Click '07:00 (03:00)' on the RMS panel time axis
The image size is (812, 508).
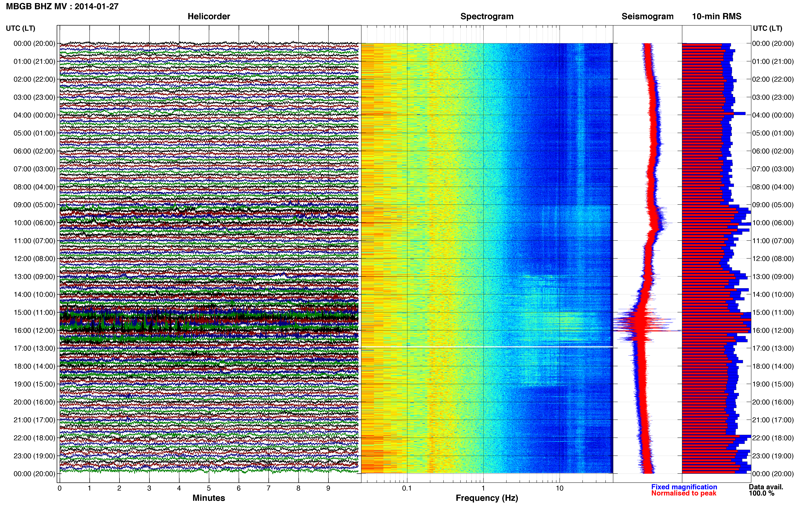(x=773, y=169)
